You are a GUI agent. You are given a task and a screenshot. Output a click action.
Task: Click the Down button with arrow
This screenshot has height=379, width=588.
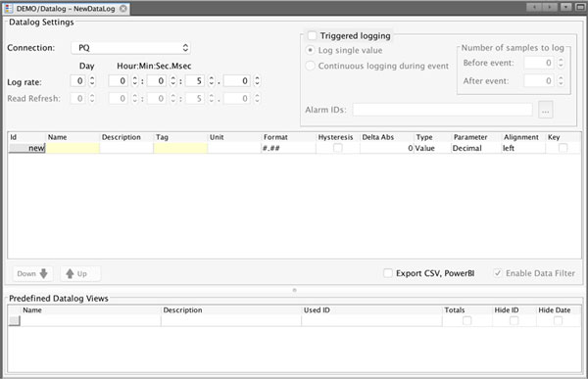tap(32, 273)
